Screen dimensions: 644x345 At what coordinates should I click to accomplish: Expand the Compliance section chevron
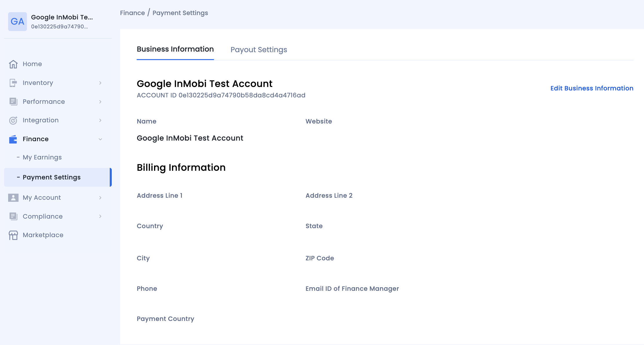[100, 216]
